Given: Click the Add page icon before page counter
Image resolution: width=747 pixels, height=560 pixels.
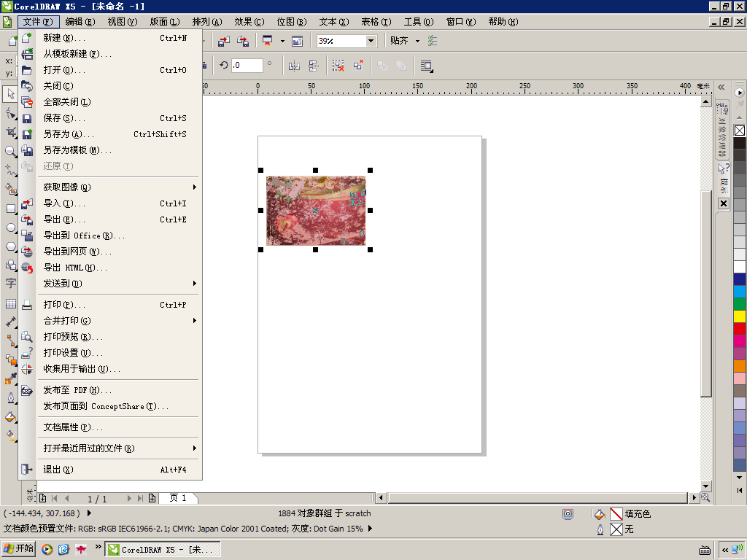Looking at the screenshot, I should (x=42, y=498).
